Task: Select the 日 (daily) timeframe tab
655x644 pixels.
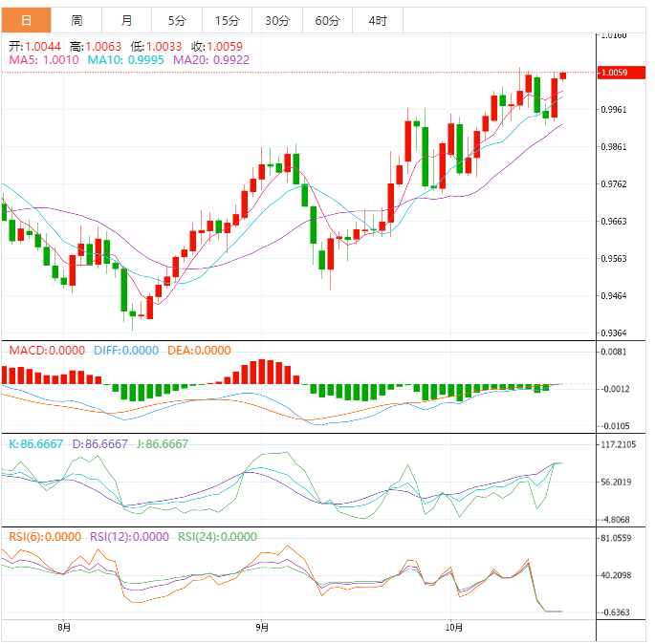Action: point(26,20)
